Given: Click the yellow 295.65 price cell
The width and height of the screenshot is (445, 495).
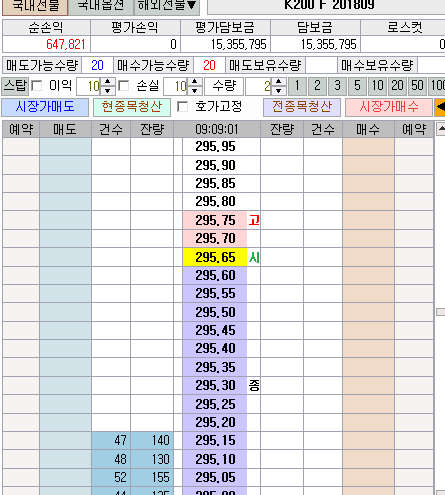Looking at the screenshot, I should [x=215, y=257].
